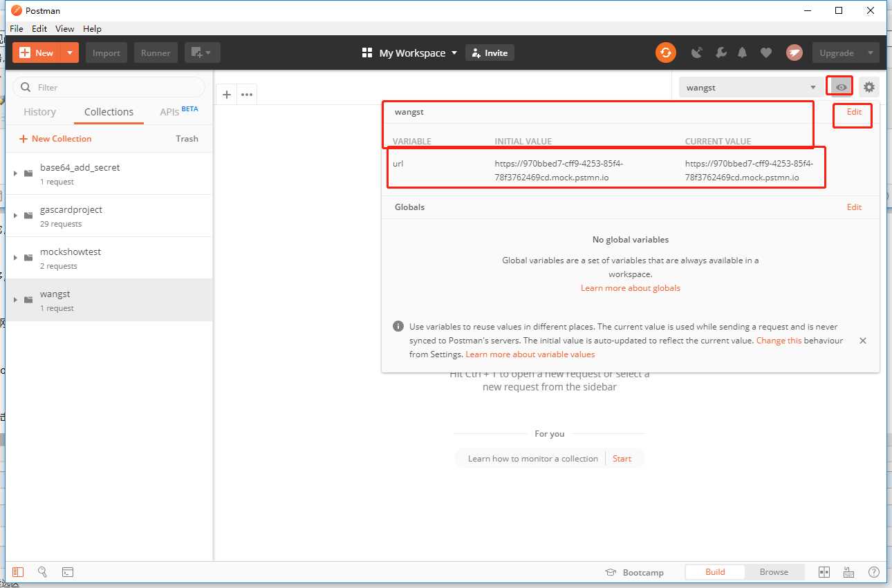Open the New button dropdown arrow

point(70,53)
